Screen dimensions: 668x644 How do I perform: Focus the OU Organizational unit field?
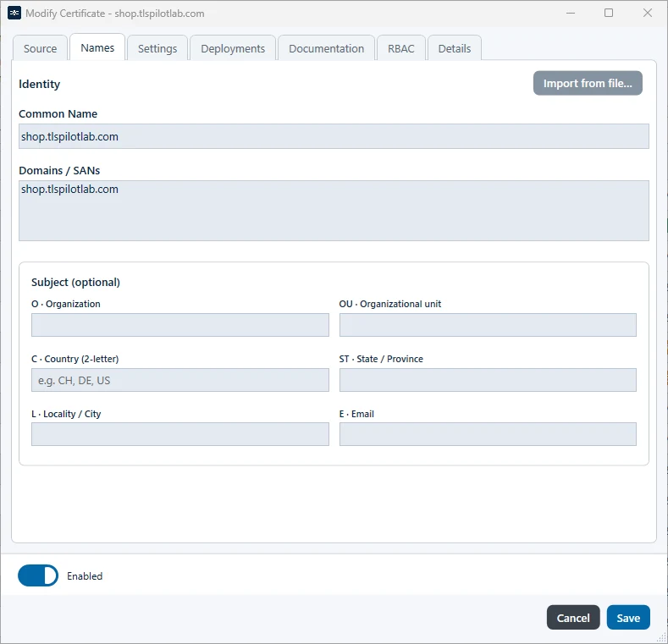(x=488, y=325)
